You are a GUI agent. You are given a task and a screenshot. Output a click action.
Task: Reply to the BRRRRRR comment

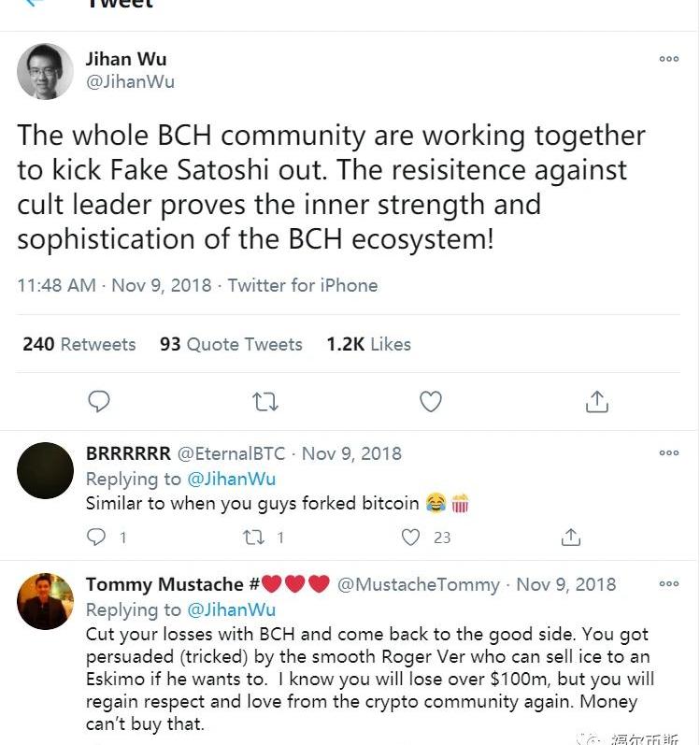pos(96,537)
